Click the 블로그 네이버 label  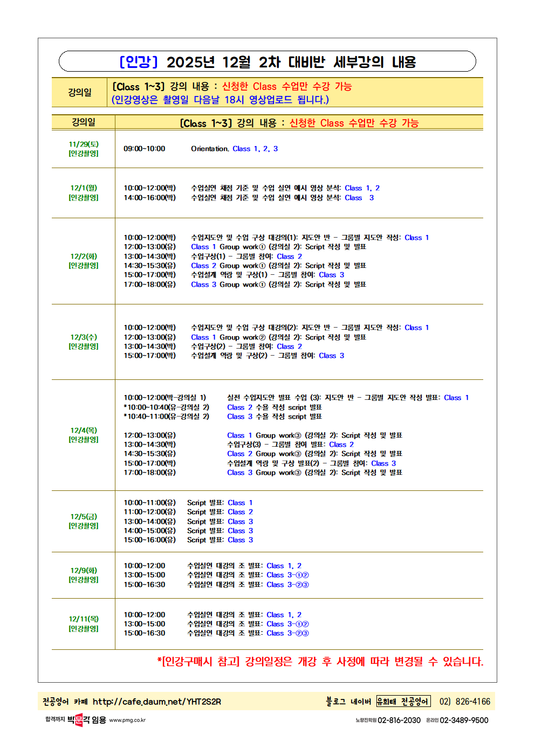point(348,702)
